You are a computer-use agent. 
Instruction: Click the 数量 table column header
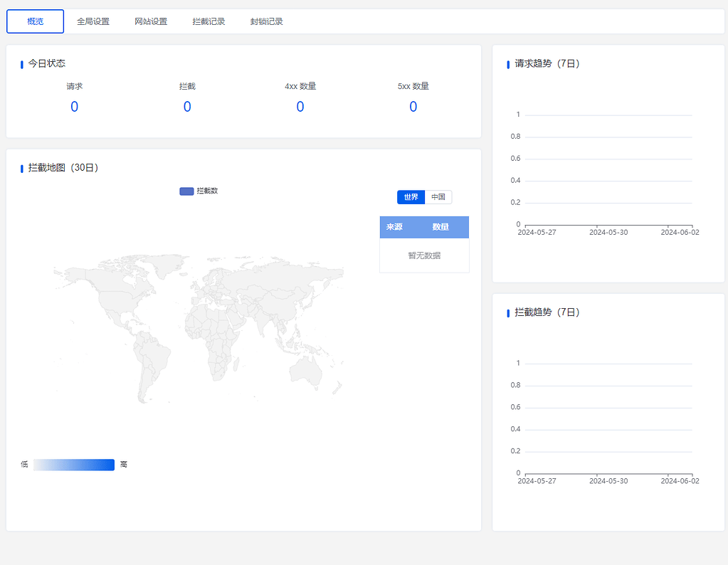point(441,226)
